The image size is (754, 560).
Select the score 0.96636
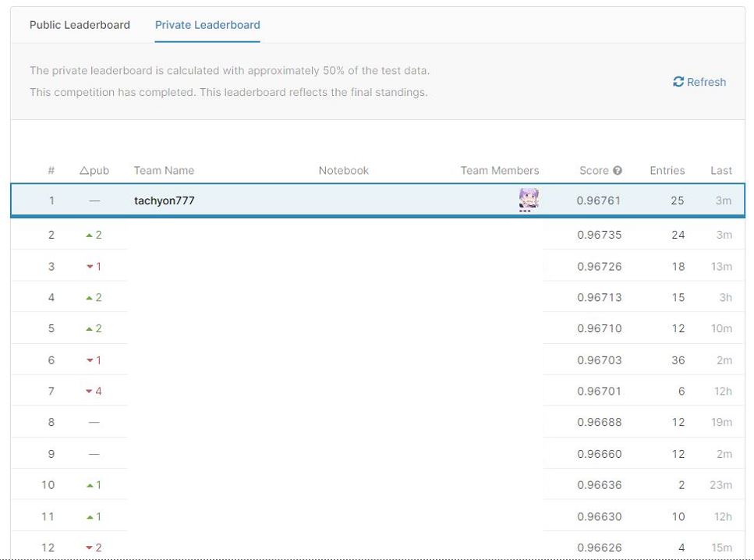pyautogui.click(x=599, y=485)
